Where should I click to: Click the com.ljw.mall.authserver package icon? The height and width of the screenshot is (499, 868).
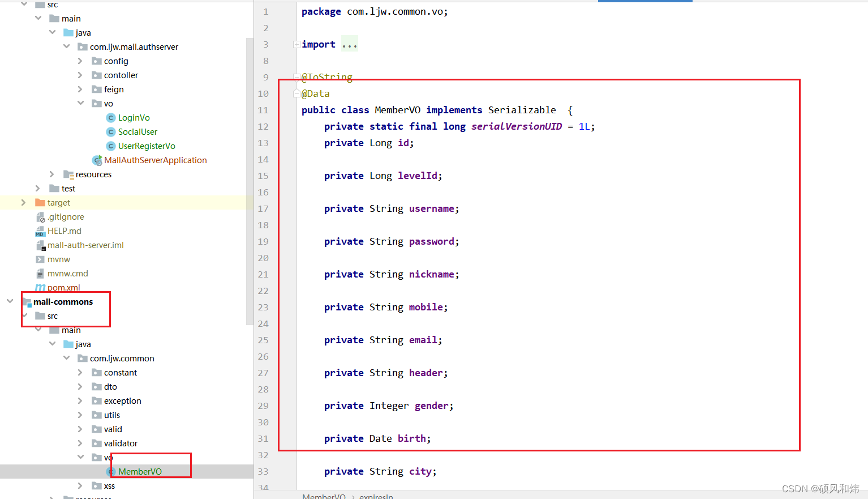click(83, 47)
